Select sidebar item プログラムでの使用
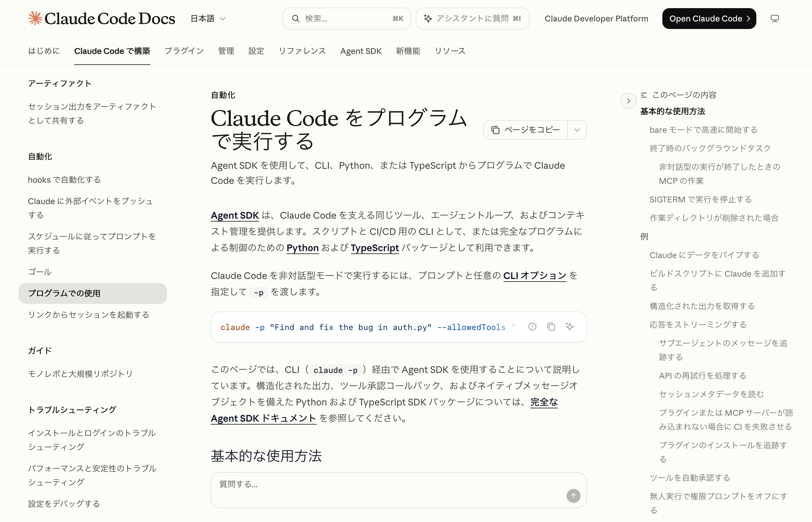812x522 pixels. (93, 293)
